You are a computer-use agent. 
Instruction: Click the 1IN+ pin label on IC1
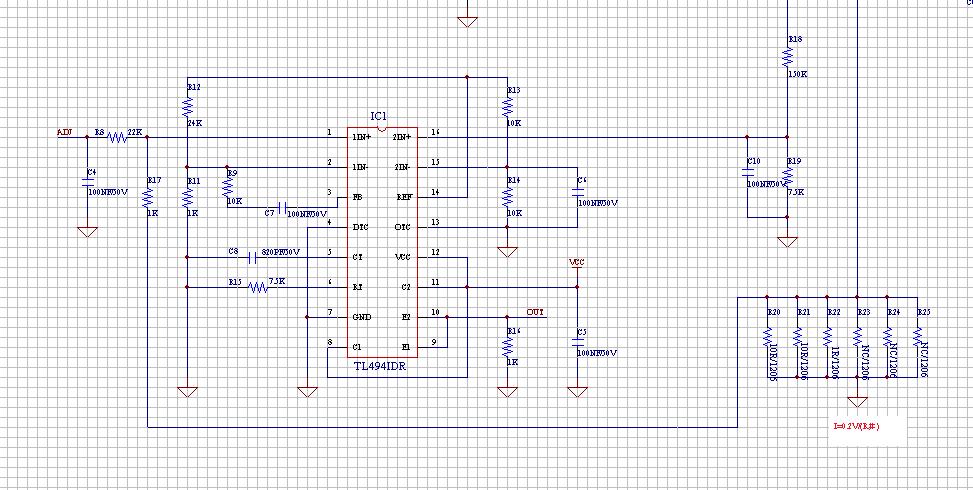(x=361, y=137)
